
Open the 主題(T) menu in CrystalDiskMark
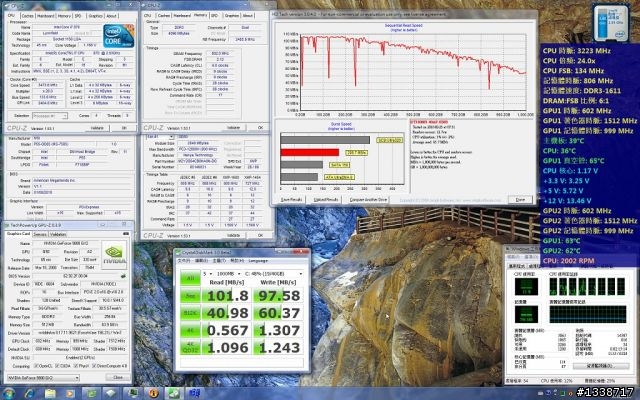point(219,260)
